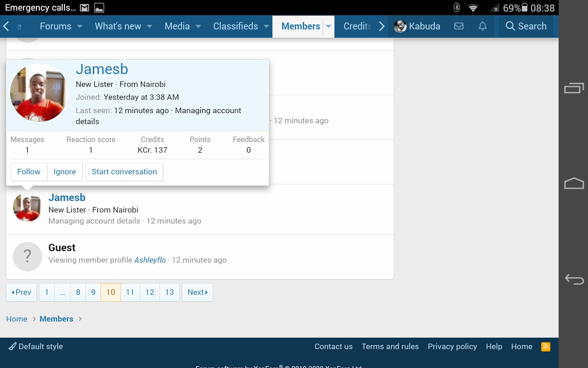Click the RSS feed icon

click(x=546, y=347)
